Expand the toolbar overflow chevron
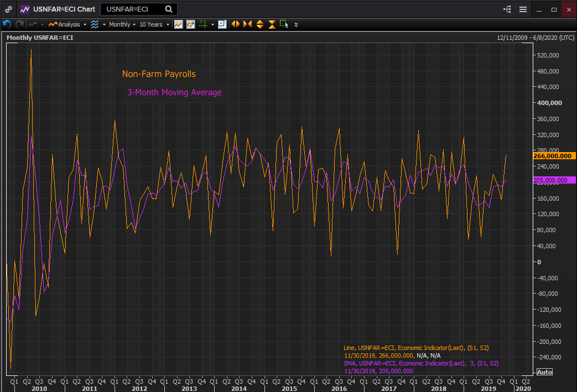This screenshot has height=392, width=577. pyautogui.click(x=297, y=25)
